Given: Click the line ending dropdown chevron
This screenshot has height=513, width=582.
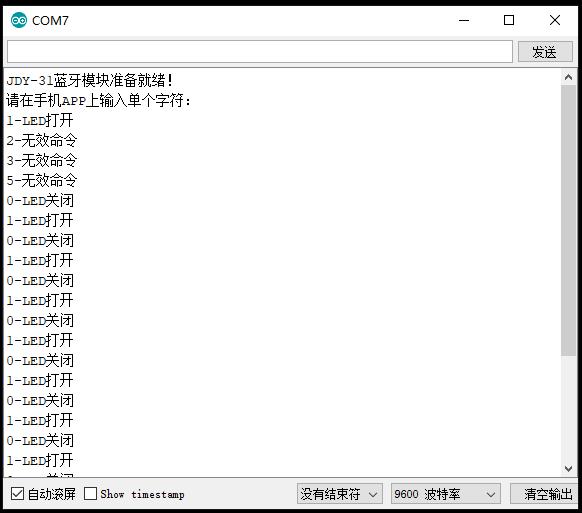Looking at the screenshot, I should coord(373,494).
